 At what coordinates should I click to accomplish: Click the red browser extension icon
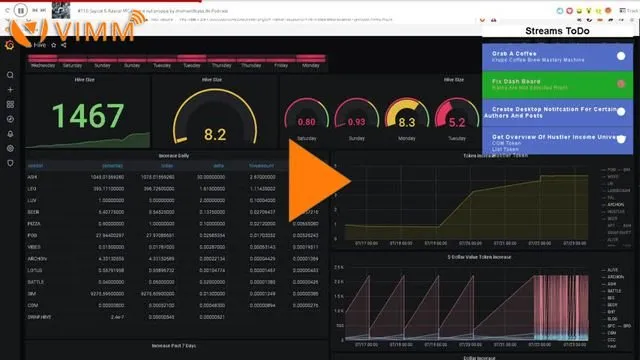[x=569, y=11]
